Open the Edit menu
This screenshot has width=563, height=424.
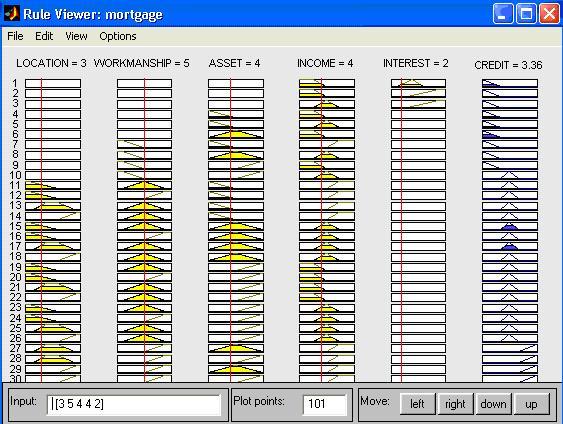tap(44, 36)
